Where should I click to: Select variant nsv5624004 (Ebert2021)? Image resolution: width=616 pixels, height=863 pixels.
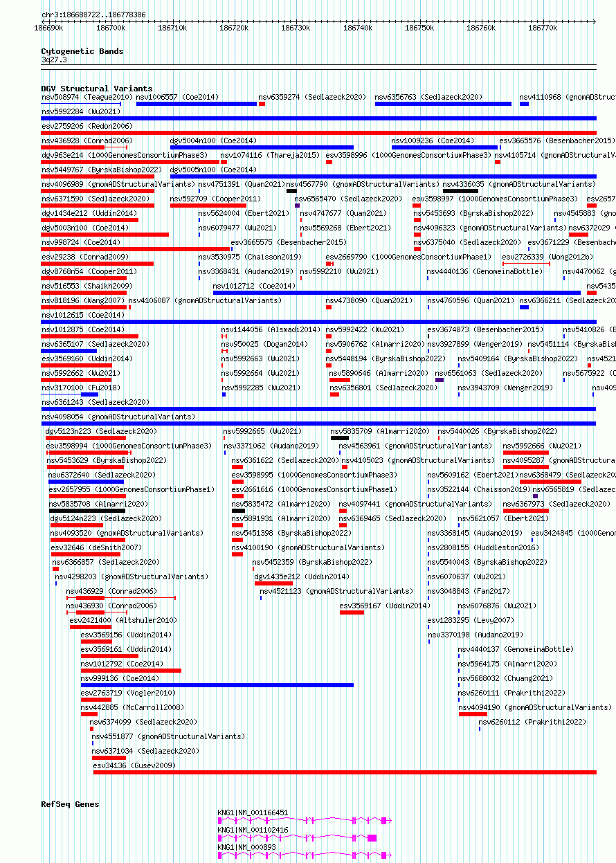pyautogui.click(x=244, y=213)
